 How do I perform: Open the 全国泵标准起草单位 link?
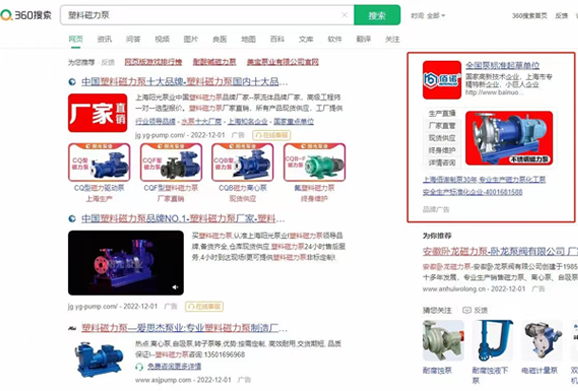click(502, 65)
